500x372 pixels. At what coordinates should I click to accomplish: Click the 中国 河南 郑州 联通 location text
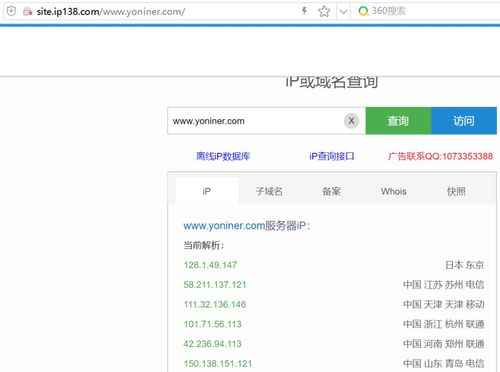click(444, 344)
